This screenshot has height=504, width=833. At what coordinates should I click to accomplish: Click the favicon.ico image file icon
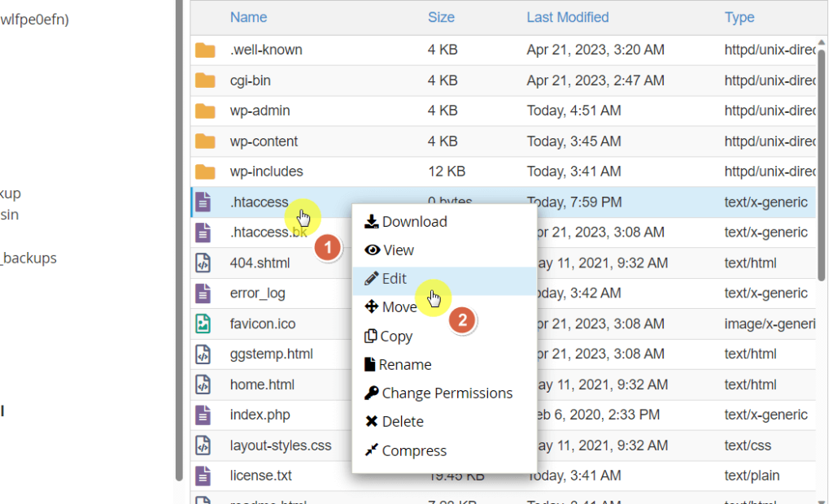[x=203, y=324]
